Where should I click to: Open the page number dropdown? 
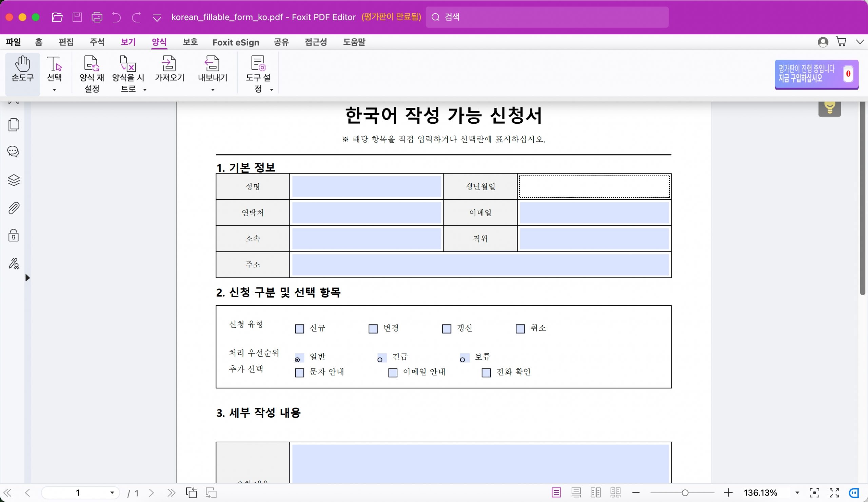point(112,493)
